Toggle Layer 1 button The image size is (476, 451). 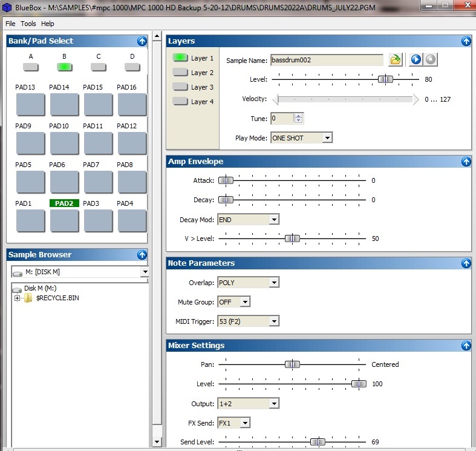[x=180, y=58]
